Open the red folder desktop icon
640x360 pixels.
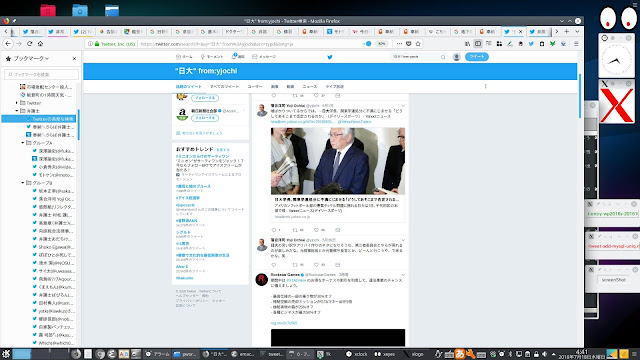[x=48, y=10]
